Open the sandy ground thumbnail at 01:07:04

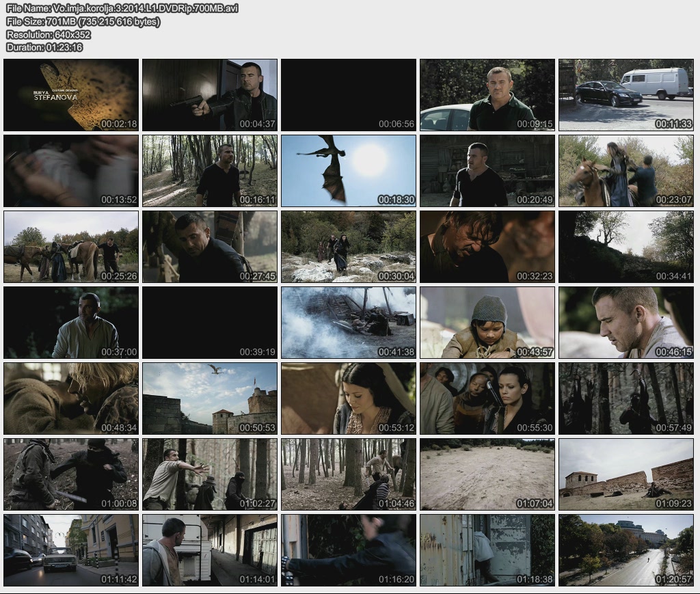coord(487,474)
